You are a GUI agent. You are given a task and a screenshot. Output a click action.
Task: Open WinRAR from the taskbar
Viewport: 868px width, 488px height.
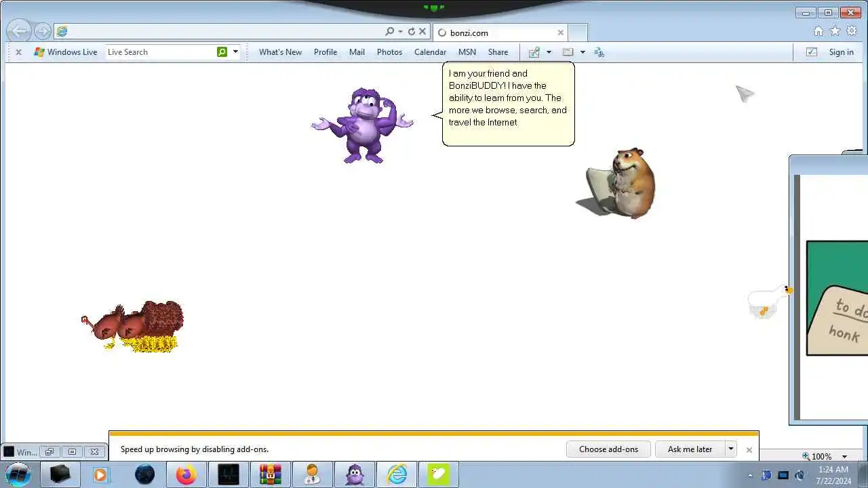pyautogui.click(x=270, y=474)
